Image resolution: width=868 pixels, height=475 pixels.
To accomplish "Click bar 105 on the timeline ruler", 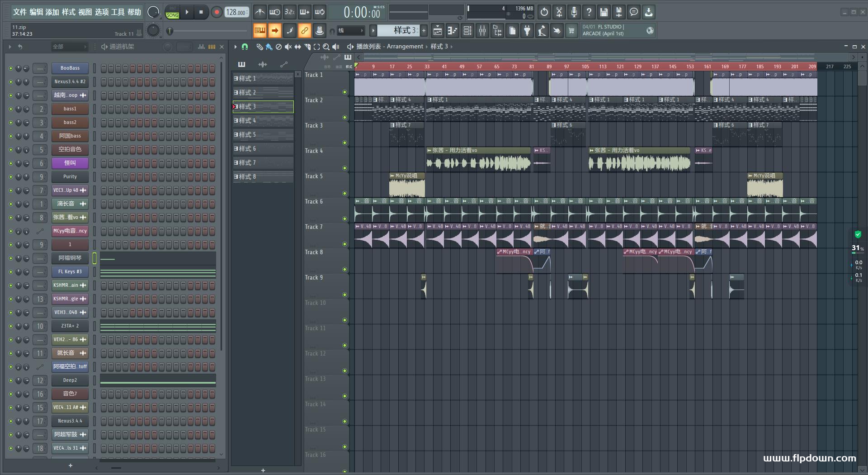I will point(585,66).
